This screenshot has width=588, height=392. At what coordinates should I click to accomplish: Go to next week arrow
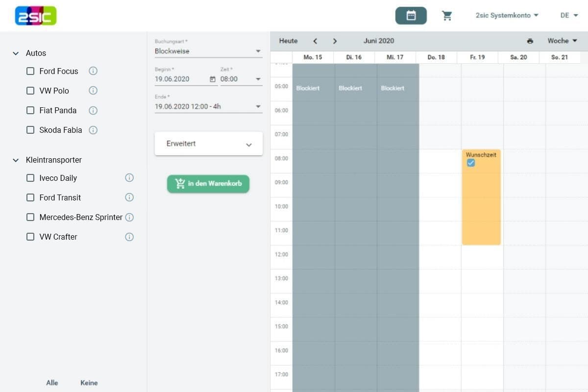pos(335,41)
